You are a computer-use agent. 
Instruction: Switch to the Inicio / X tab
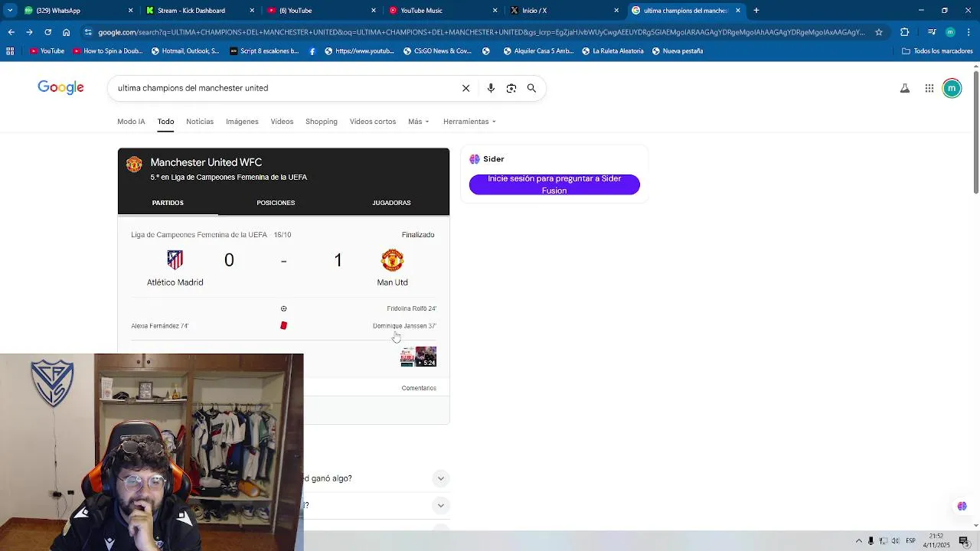(x=563, y=11)
